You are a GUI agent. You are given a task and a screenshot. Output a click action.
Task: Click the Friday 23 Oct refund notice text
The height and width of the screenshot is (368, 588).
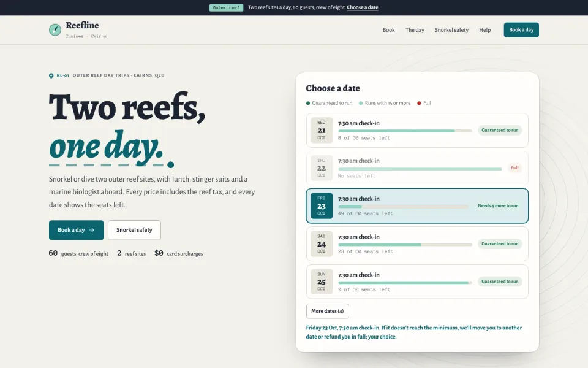[413, 332]
